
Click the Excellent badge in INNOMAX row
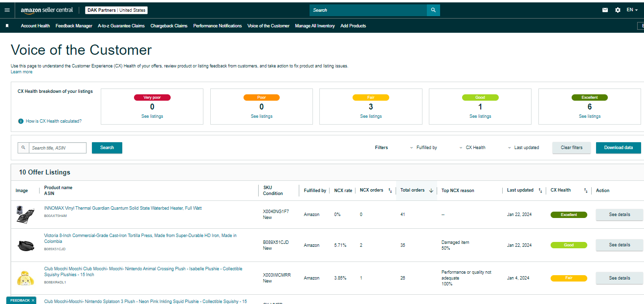(x=569, y=215)
